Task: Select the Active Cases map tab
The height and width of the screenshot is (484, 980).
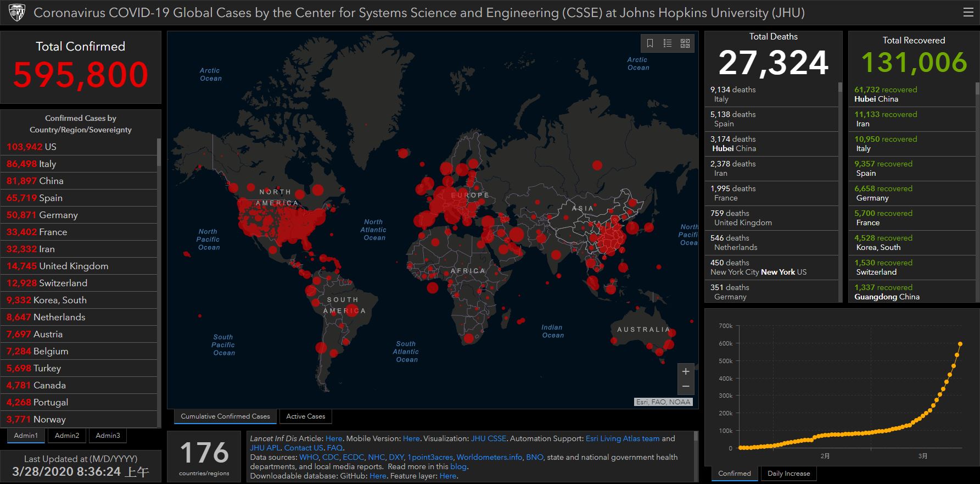Action: click(306, 416)
